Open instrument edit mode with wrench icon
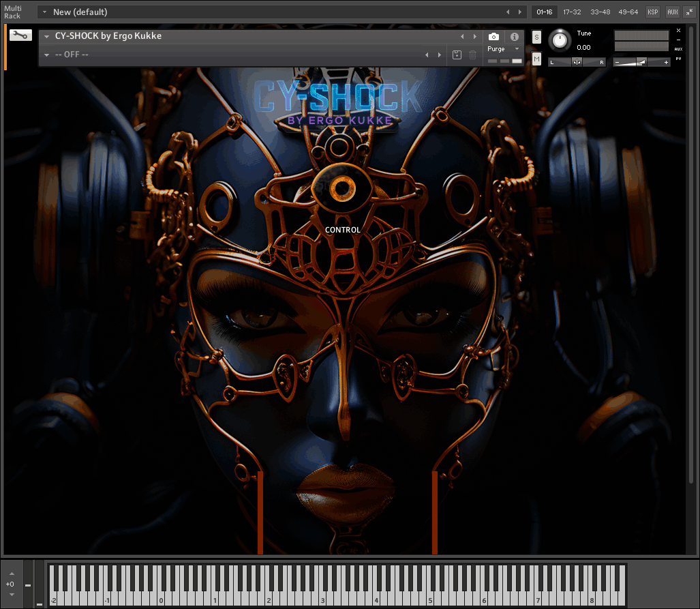The image size is (700, 609). pyautogui.click(x=20, y=35)
